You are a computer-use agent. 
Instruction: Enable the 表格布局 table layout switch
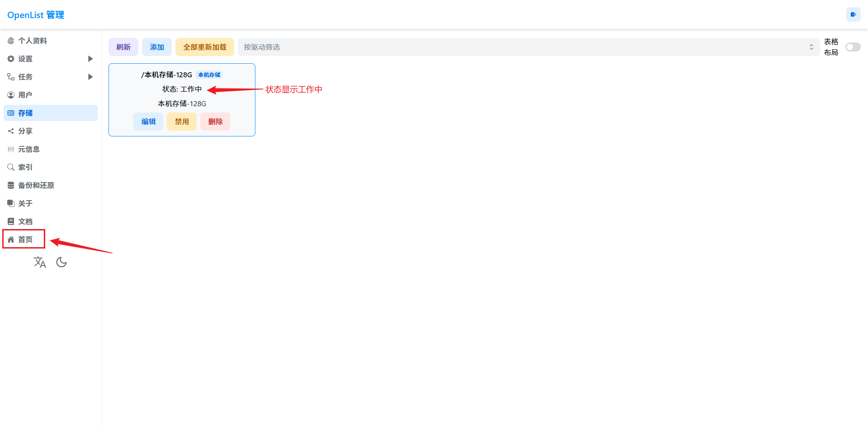click(x=853, y=47)
